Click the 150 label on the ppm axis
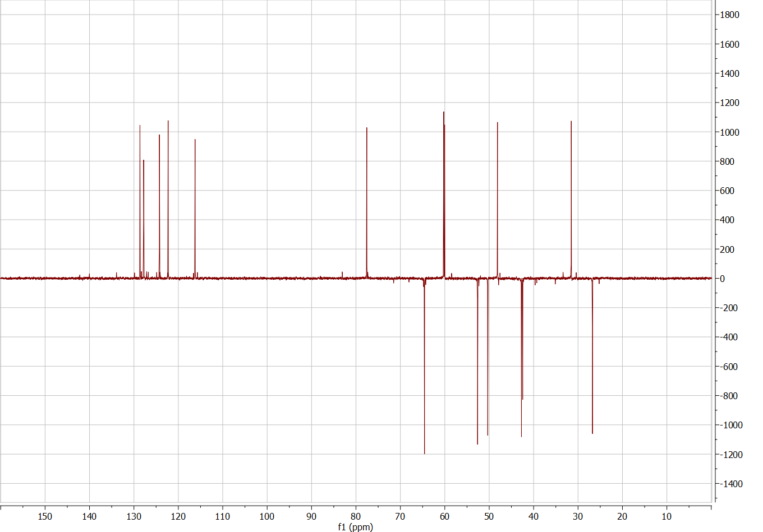This screenshot has width=763, height=532. tap(45, 516)
